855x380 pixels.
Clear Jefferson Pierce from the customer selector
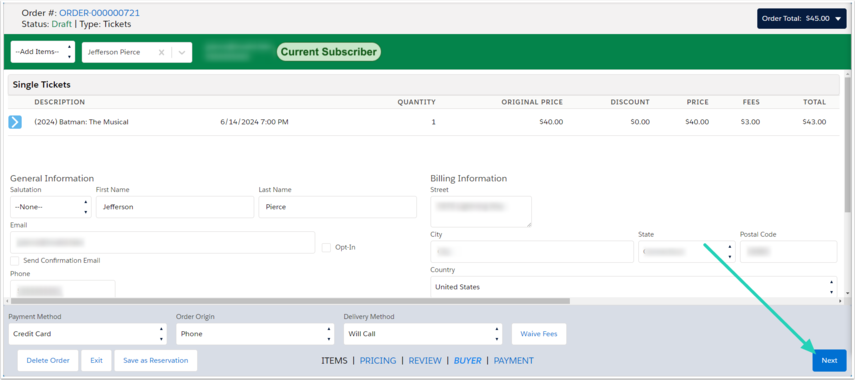tap(161, 52)
